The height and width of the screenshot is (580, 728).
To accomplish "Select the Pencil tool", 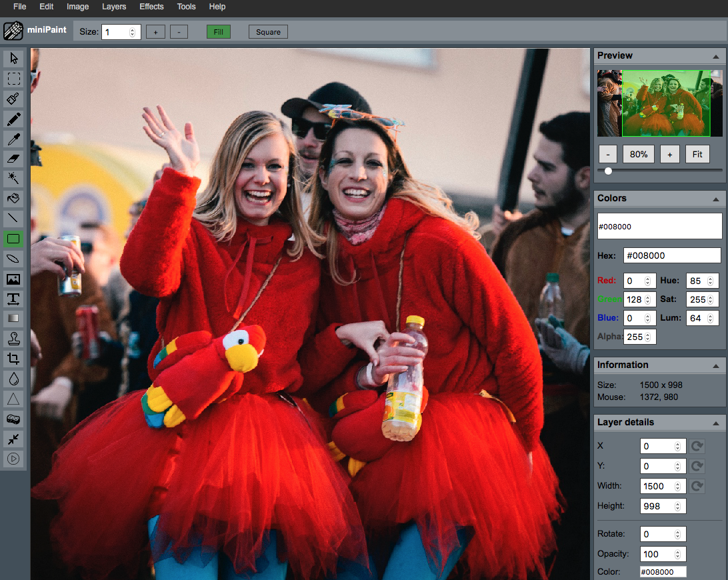I will 14,119.
